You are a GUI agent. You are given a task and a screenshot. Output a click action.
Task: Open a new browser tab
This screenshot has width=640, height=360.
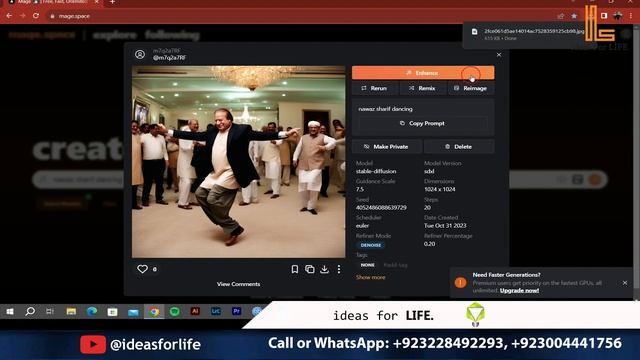click(112, 2)
